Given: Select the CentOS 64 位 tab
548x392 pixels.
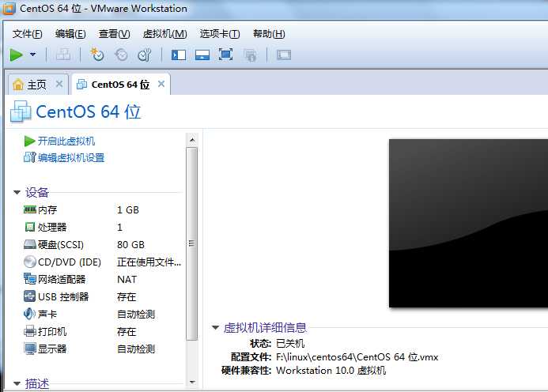Looking at the screenshot, I should pyautogui.click(x=120, y=85).
